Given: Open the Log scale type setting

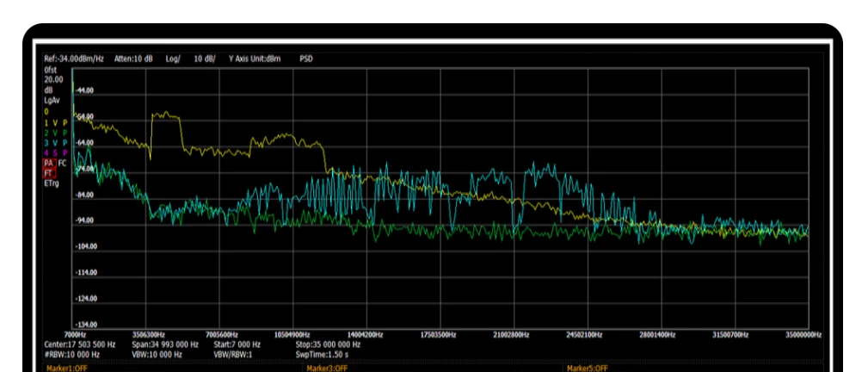Looking at the screenshot, I should [173, 59].
